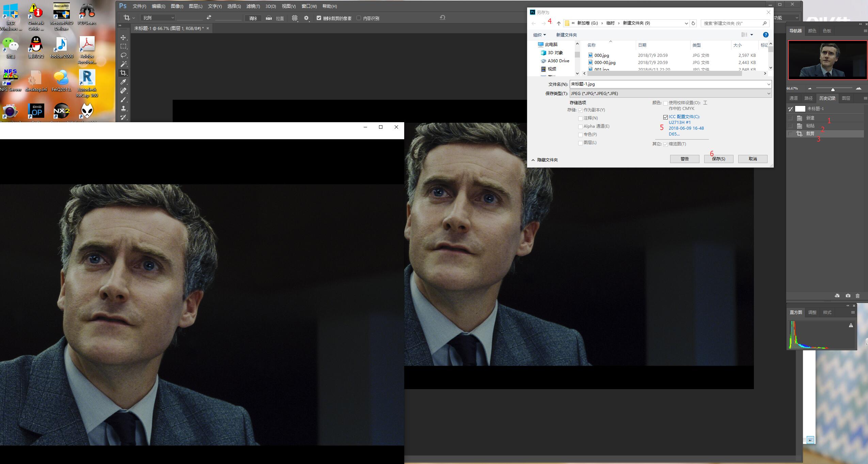Viewport: 868px width, 464px height.
Task: Select the Rectangular Marquee tool
Action: click(x=123, y=46)
